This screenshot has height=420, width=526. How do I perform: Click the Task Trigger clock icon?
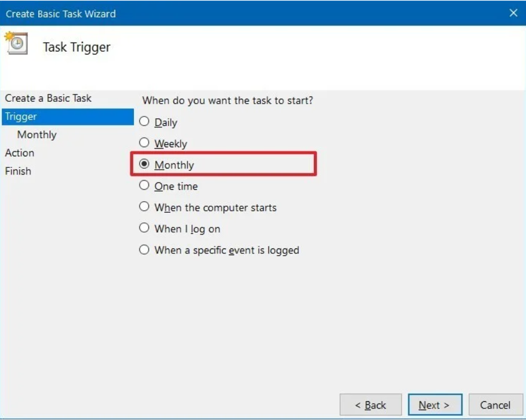[x=16, y=44]
